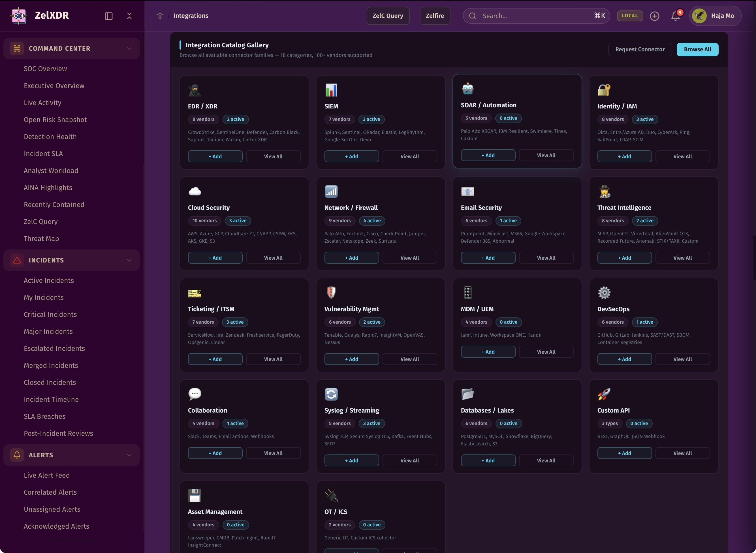This screenshot has width=756, height=553.
Task: Click the ZelXDR logo icon
Action: point(19,16)
